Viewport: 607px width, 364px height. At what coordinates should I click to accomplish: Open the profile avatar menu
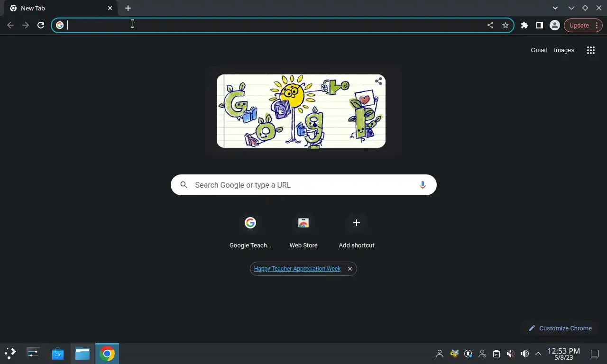[x=555, y=25]
